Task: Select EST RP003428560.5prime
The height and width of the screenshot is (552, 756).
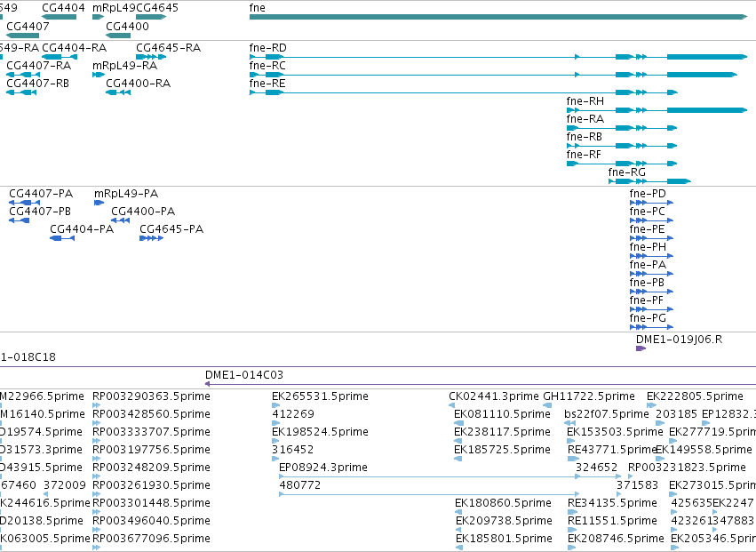Action: [151, 414]
